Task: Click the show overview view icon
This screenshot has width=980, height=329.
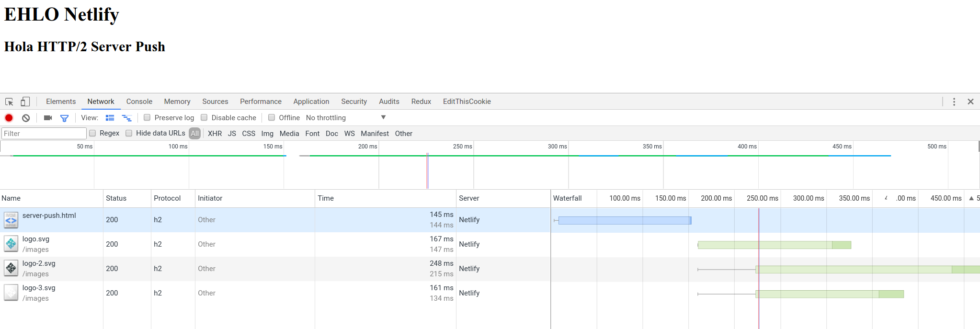Action: point(126,118)
